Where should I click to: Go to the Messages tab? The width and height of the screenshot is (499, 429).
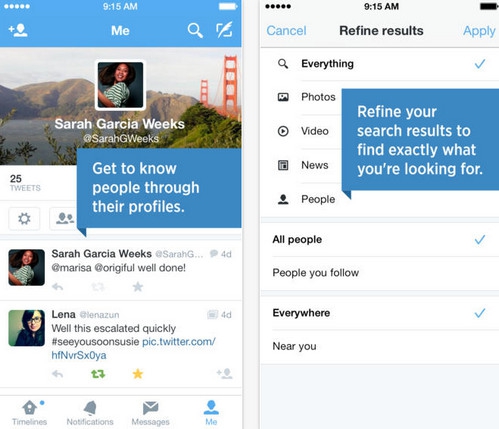[150, 413]
